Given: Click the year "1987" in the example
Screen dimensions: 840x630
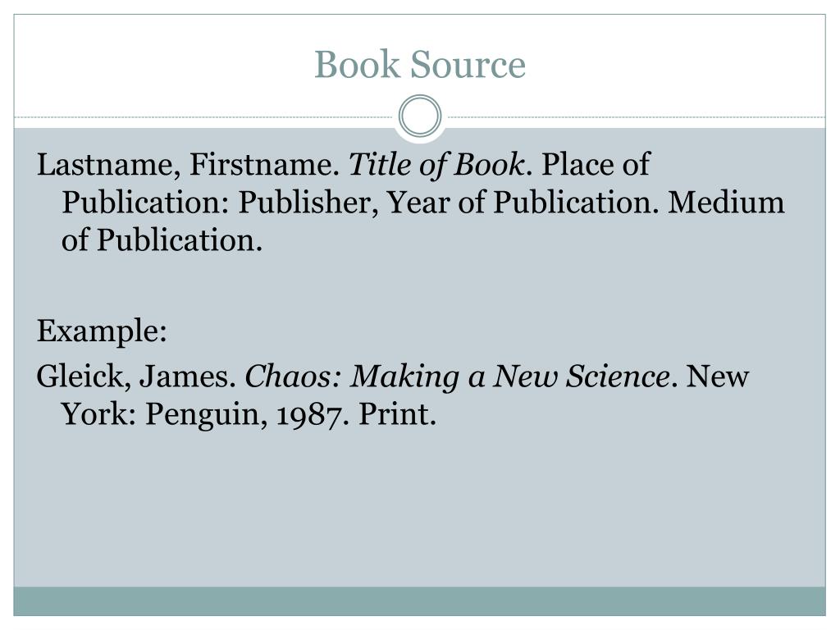Looking at the screenshot, I should coord(309,414).
